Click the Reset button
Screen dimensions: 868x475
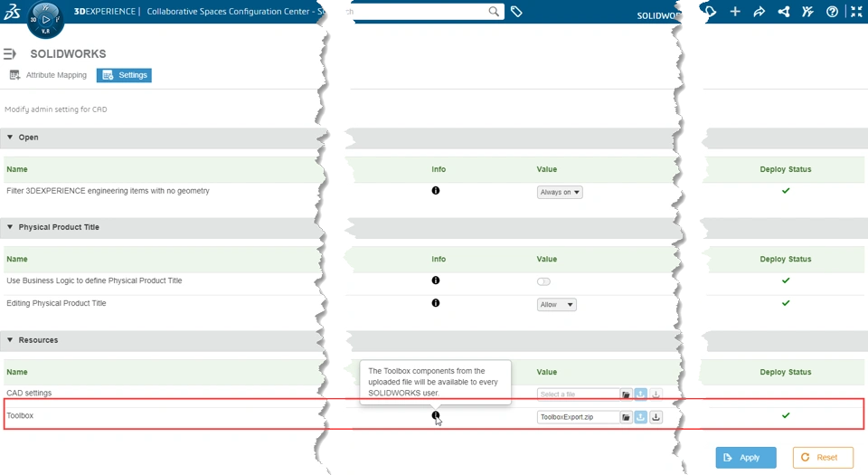pyautogui.click(x=823, y=457)
